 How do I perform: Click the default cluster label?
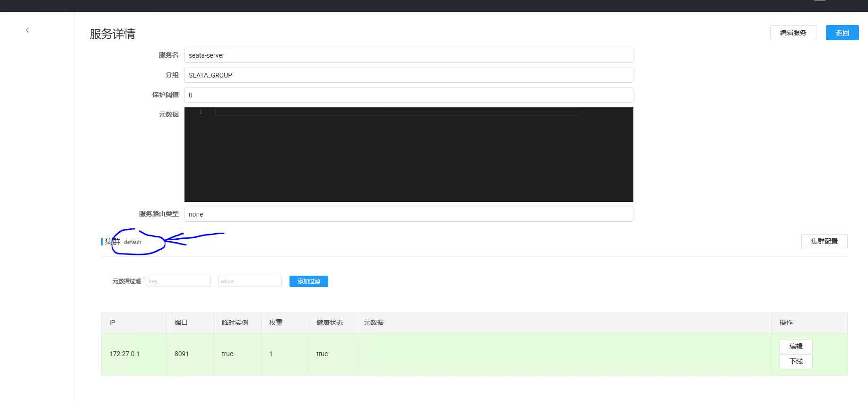coord(132,242)
